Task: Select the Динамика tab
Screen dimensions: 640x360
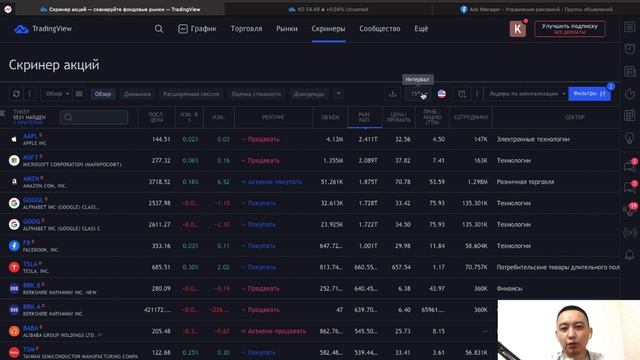Action: click(x=137, y=94)
